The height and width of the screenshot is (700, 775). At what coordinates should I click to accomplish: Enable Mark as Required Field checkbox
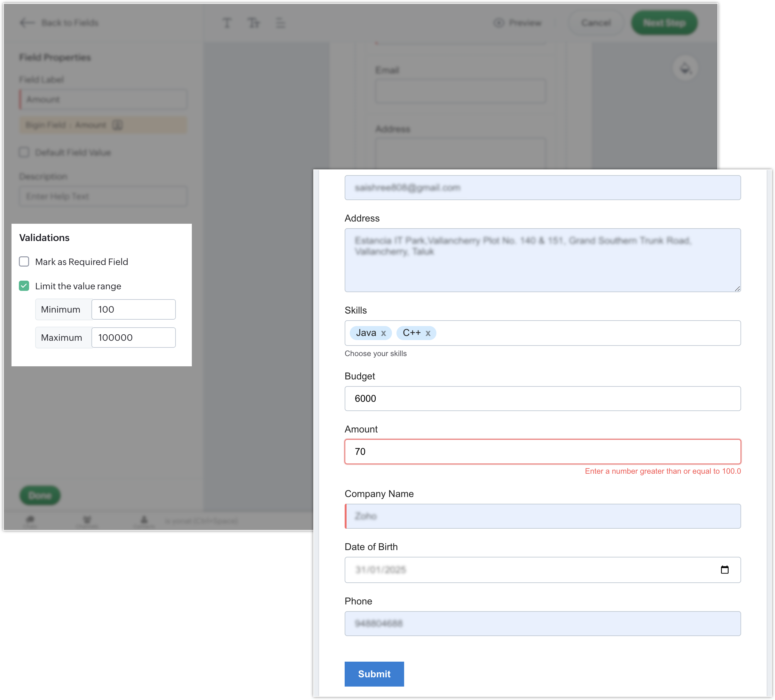click(x=24, y=262)
